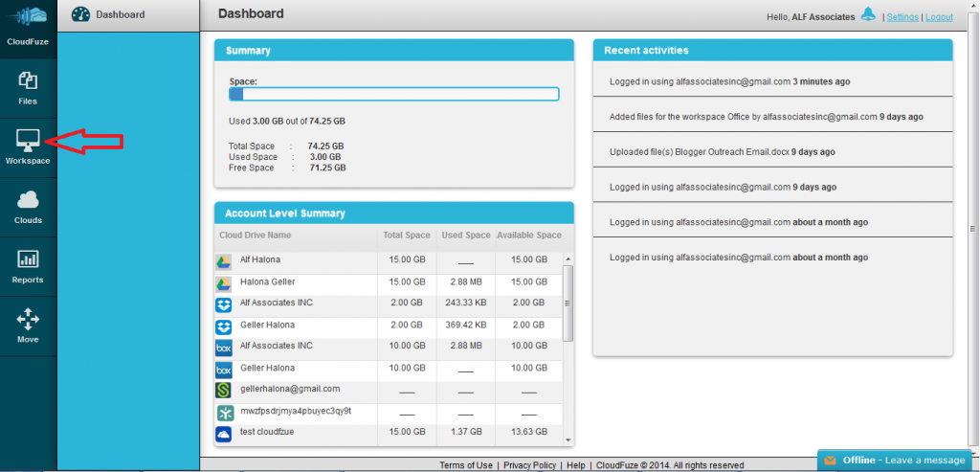Viewport: 980px width, 472px height.
Task: Select the Alf Halona drive name
Action: (x=259, y=258)
